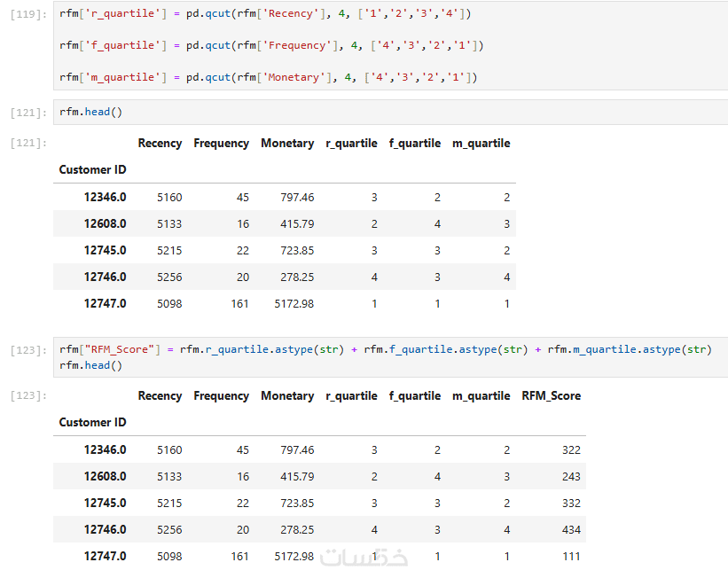
Task: Select row 12346.0 in the first table
Action: tap(105, 197)
